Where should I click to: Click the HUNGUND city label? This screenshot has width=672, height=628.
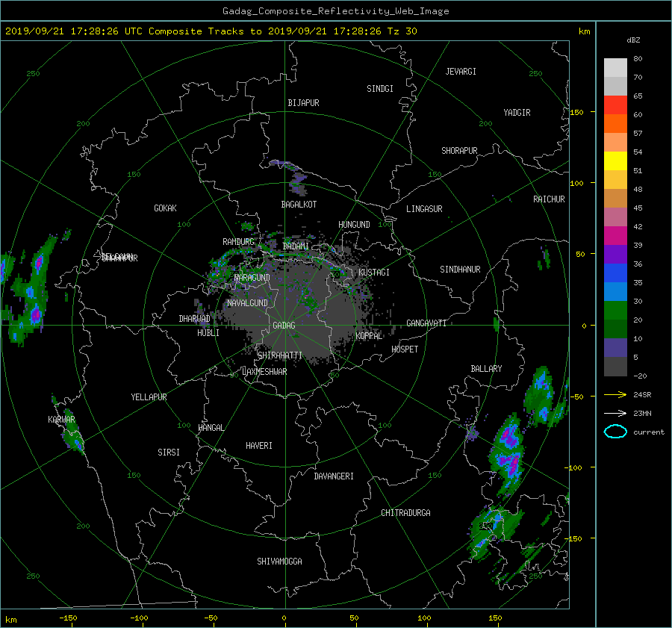pos(354,224)
